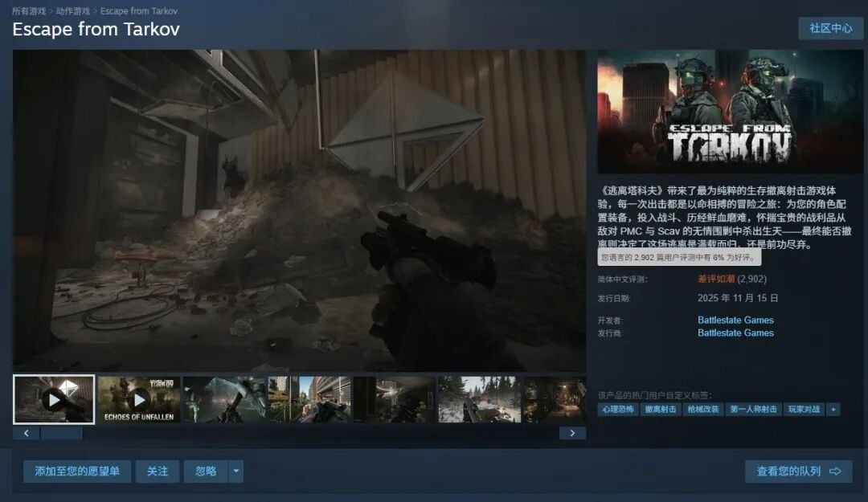Add more tags with plus button
Viewport: 868px width, 502px height.
(833, 409)
